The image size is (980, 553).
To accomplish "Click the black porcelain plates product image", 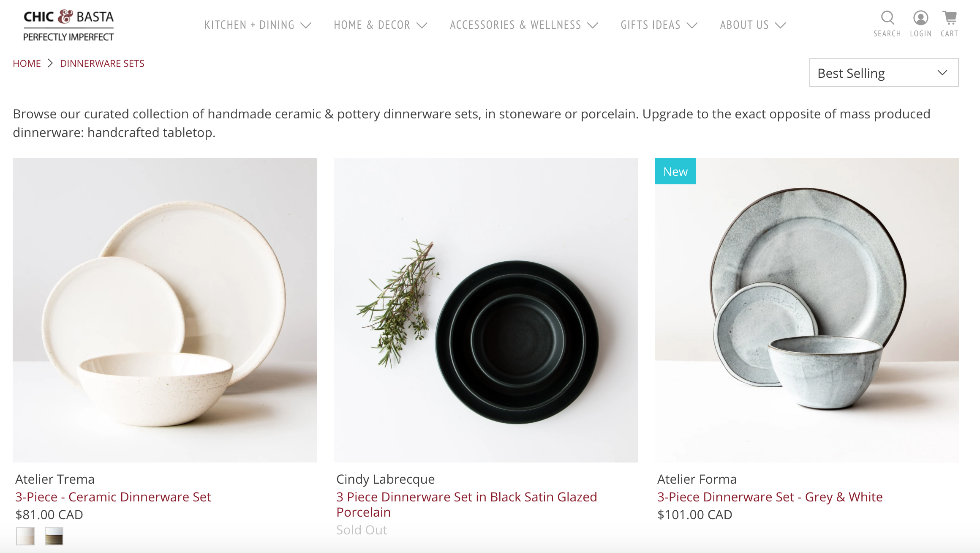I will 485,310.
